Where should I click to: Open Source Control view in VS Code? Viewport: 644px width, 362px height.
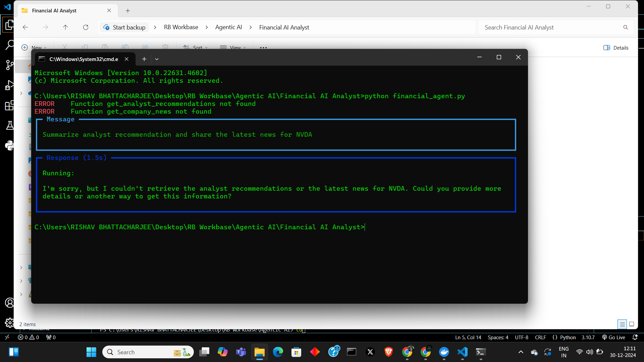point(9,65)
